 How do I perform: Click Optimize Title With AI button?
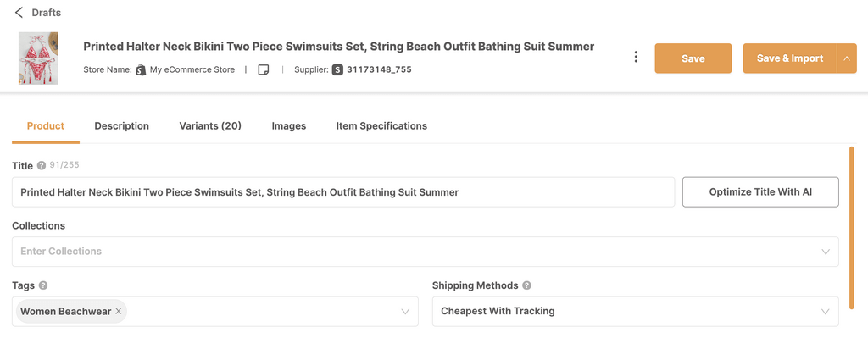(760, 192)
